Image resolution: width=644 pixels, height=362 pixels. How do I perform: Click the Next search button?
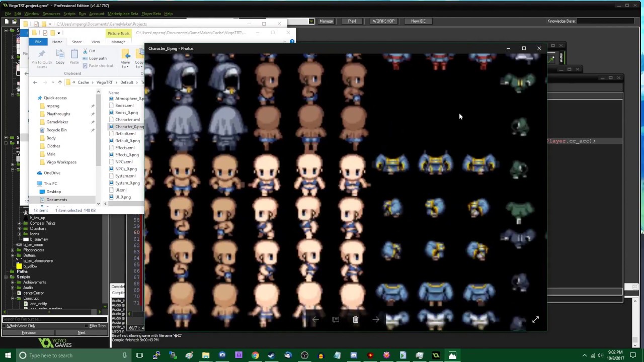click(82, 332)
